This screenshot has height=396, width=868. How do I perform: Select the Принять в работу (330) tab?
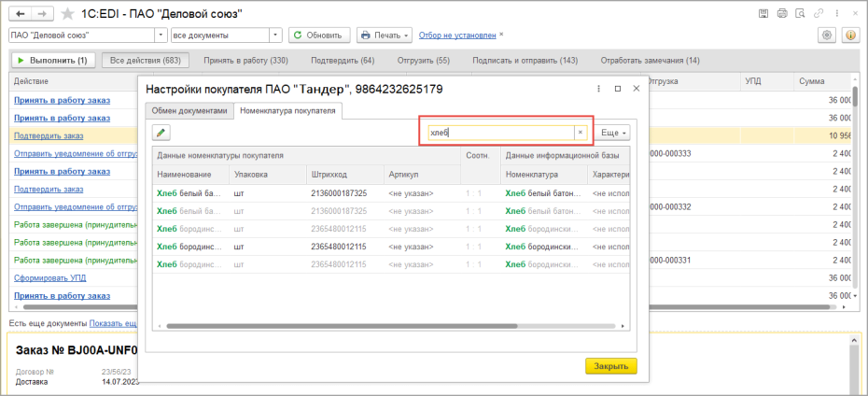pyautogui.click(x=245, y=61)
